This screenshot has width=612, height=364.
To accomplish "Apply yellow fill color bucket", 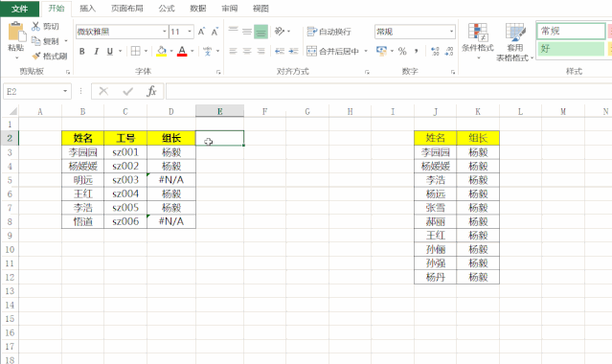I will (x=161, y=51).
